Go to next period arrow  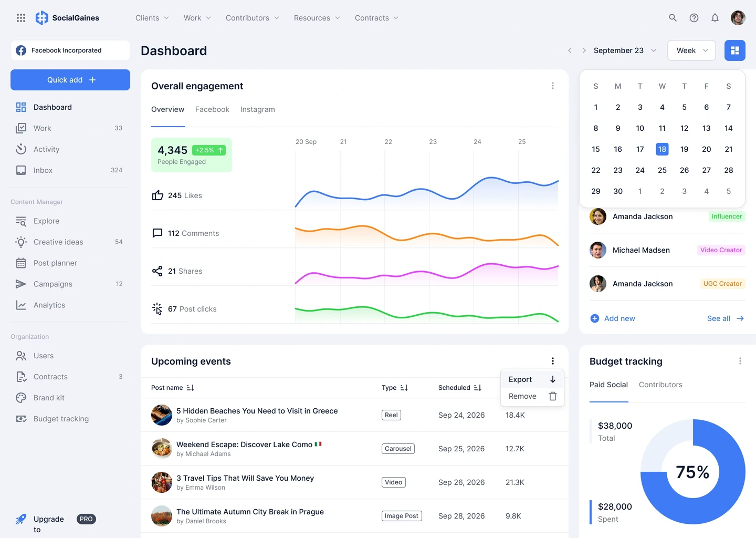584,50
